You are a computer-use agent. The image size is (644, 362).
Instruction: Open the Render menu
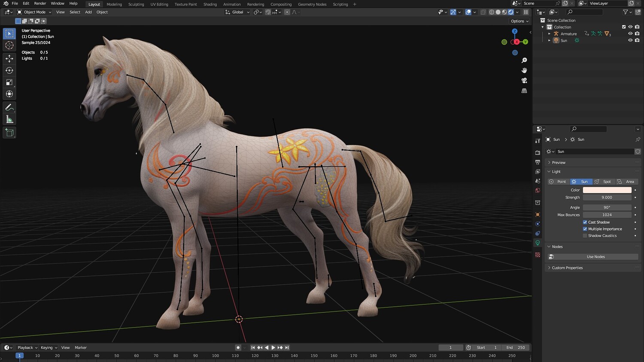click(40, 3)
